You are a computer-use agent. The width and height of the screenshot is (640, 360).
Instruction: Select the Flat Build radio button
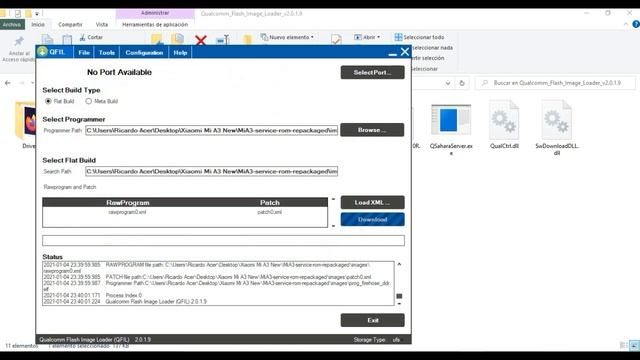tap(48, 101)
